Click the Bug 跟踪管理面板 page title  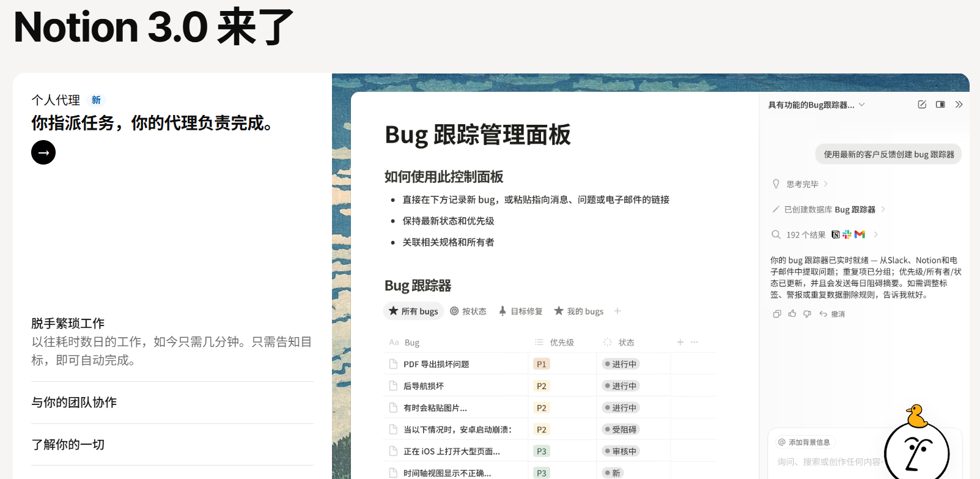coord(477,135)
